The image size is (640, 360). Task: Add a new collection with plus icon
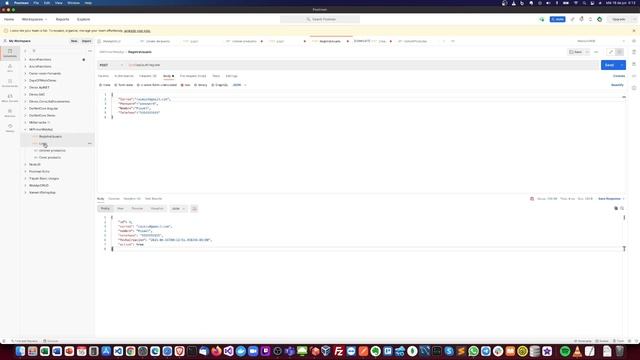tap(25, 51)
